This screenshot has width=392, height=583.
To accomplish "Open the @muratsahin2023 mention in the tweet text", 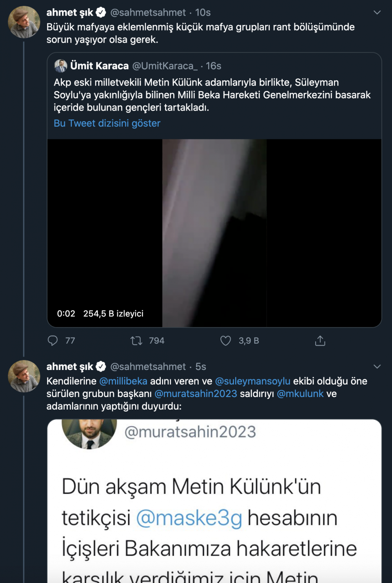I will click(196, 394).
